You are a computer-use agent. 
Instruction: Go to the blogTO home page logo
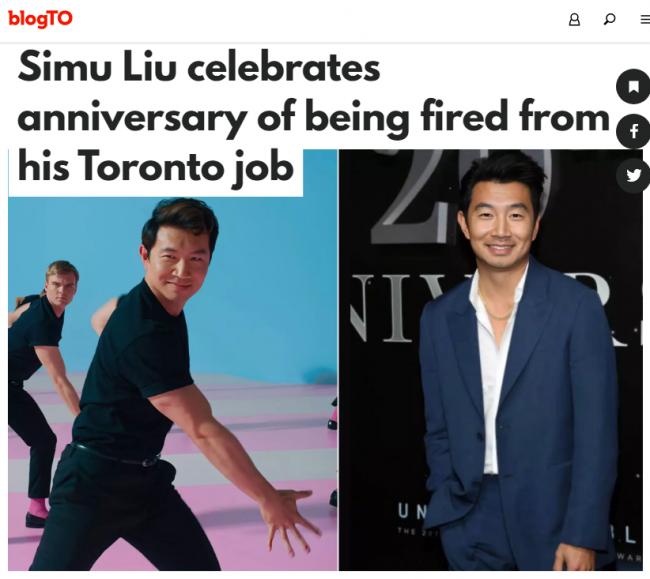click(40, 19)
